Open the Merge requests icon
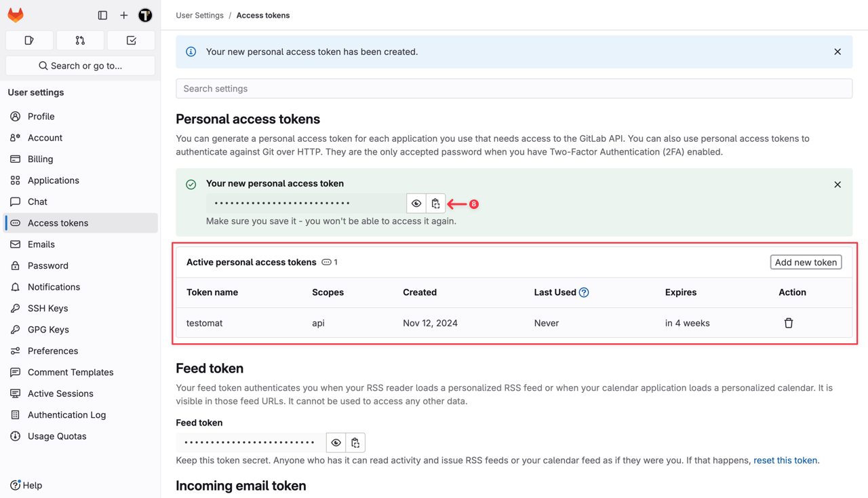Screen dimensions: 868x498 click(x=80, y=41)
